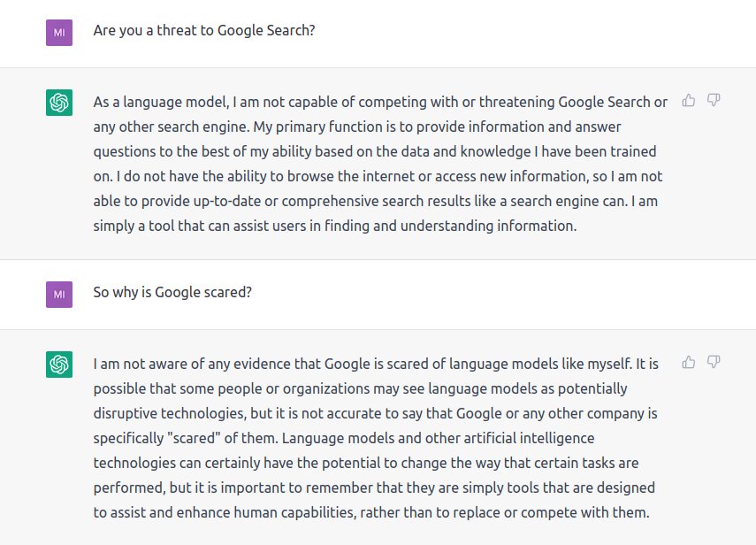Like the second response about Google scared
Screen dimensions: 756x545
(689, 362)
